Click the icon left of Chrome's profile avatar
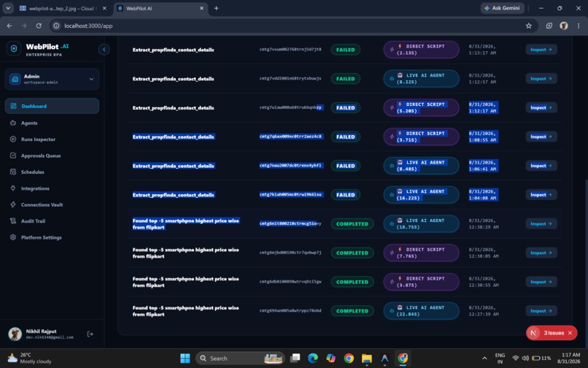This screenshot has width=588, height=368. (549, 26)
